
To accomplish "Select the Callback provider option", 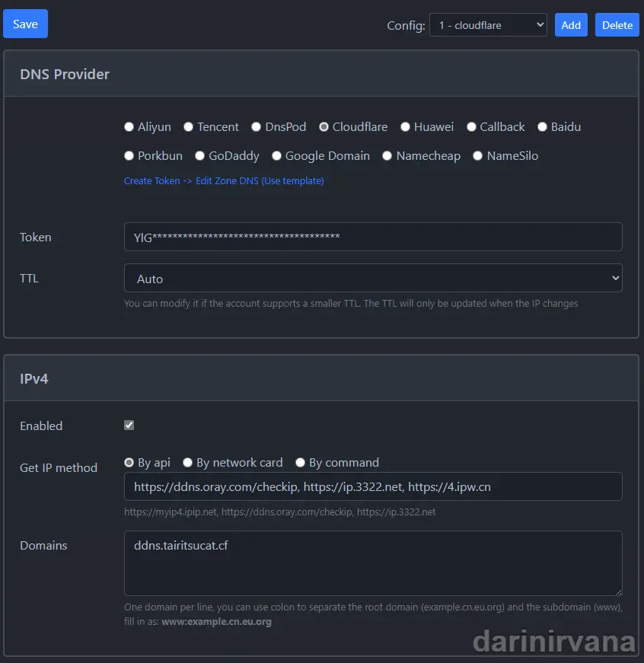I will tap(471, 127).
